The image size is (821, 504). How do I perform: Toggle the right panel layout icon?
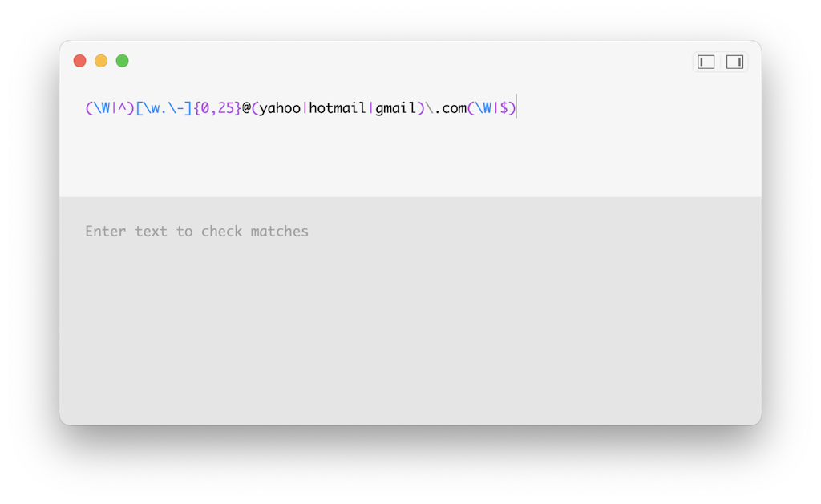[734, 61]
